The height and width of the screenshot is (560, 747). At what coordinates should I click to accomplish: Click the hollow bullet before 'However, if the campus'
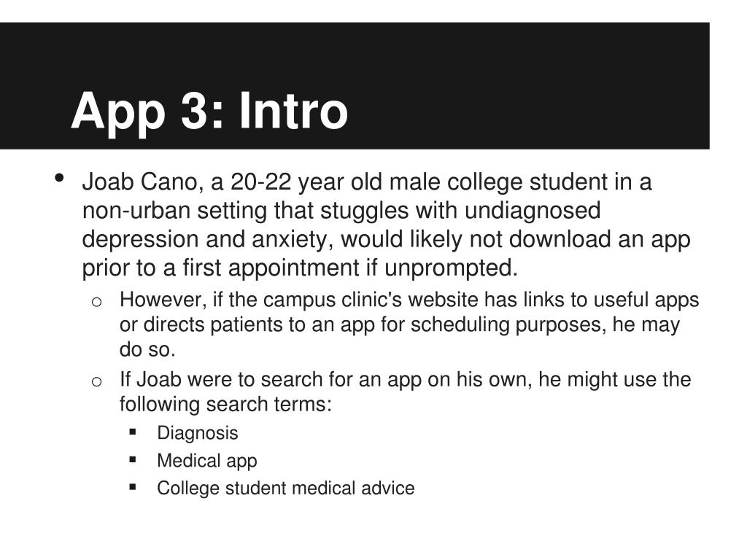point(96,302)
